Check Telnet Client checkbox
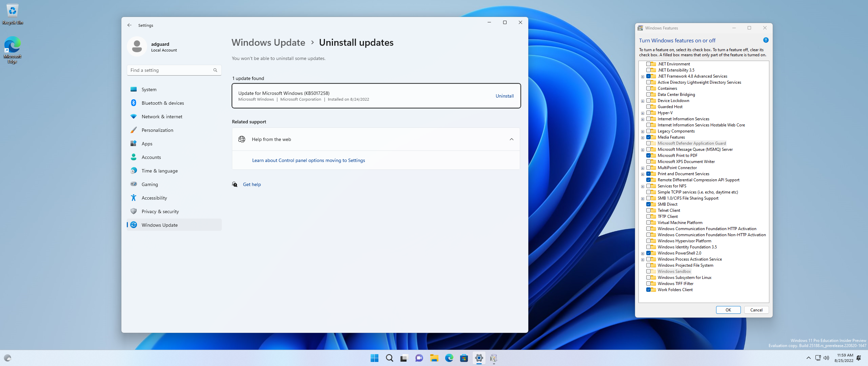The height and width of the screenshot is (366, 868). pyautogui.click(x=648, y=210)
